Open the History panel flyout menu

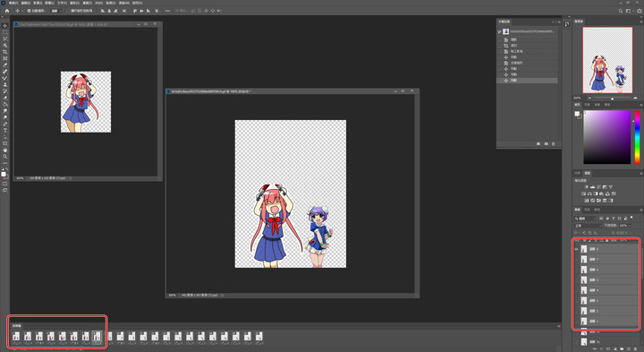559,21
